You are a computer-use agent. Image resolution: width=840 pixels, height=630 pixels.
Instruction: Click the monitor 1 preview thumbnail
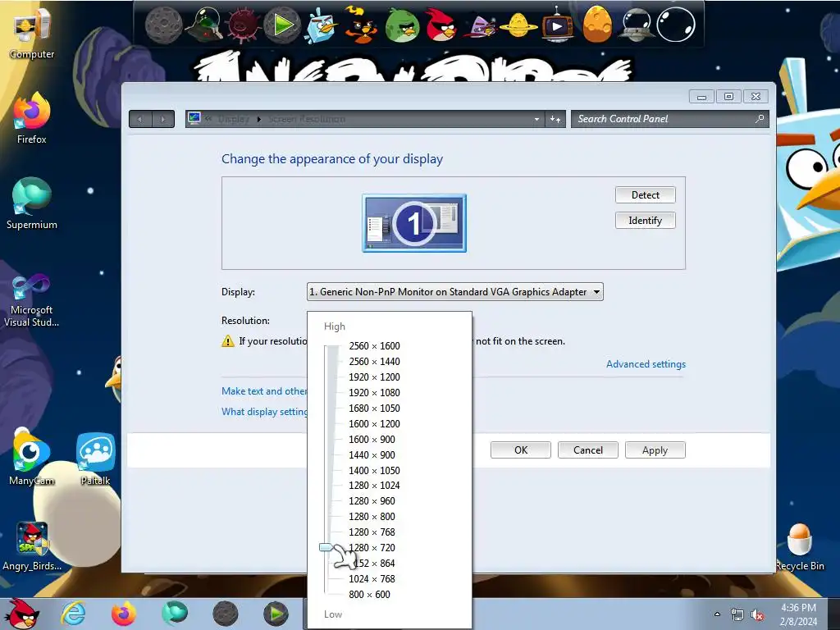click(x=414, y=223)
